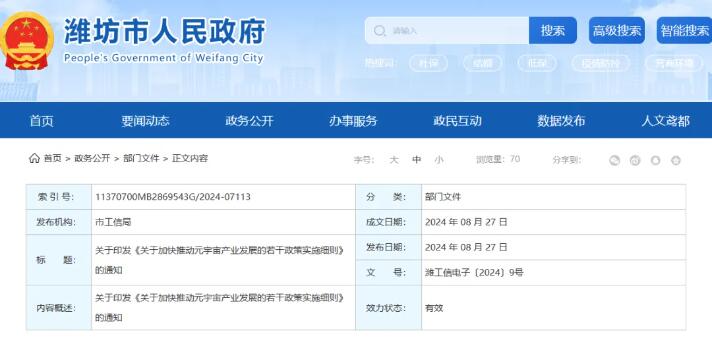Open 数据发布 in the navigation bar
This screenshot has width=712, height=362.
point(561,121)
